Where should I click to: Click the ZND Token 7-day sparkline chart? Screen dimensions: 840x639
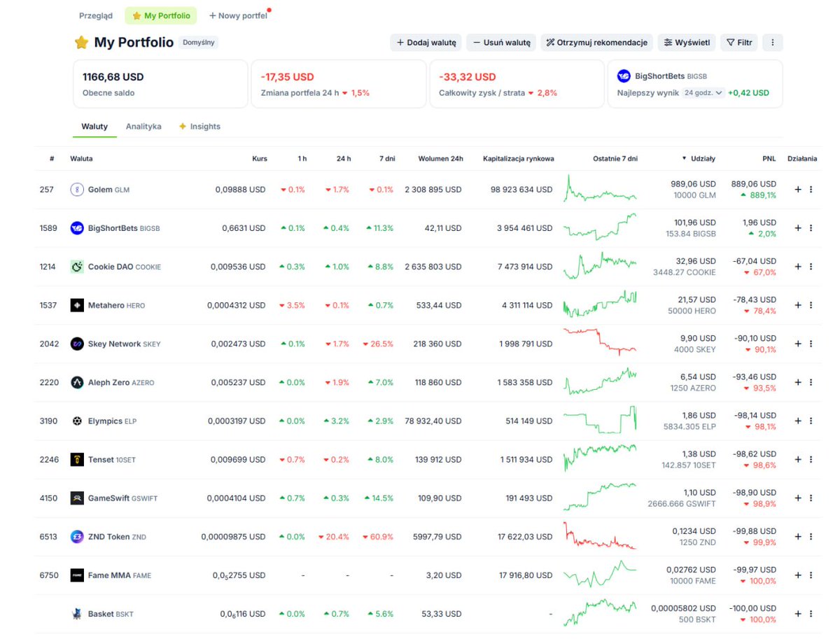(x=601, y=536)
